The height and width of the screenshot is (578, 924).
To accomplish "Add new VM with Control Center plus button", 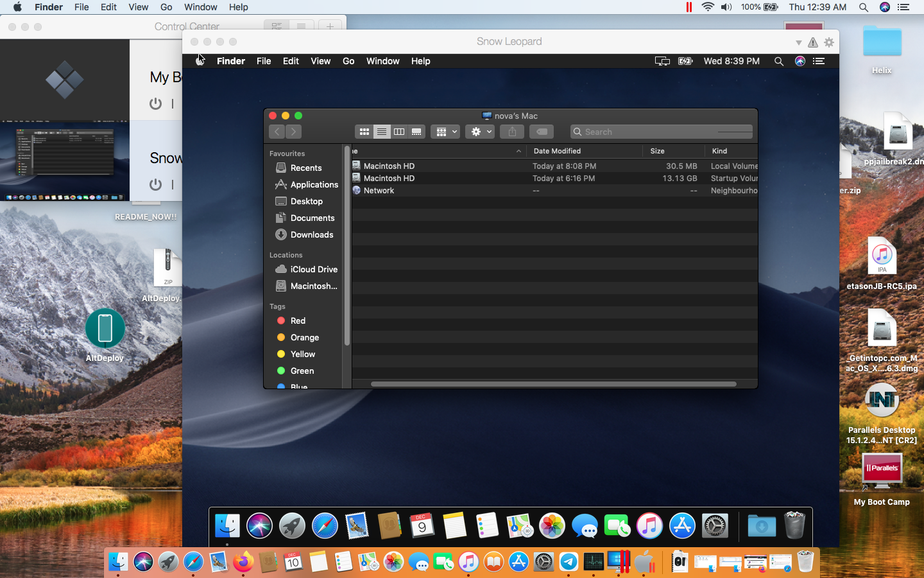I will click(x=330, y=26).
